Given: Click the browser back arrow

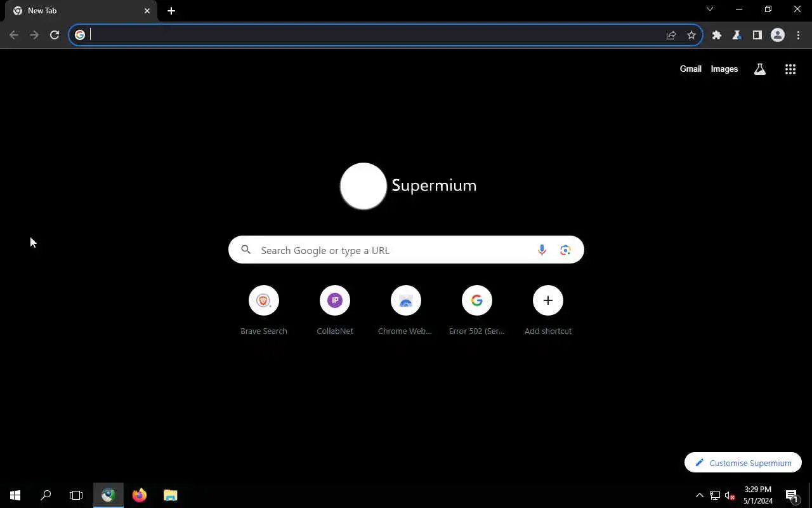Looking at the screenshot, I should coord(14,35).
